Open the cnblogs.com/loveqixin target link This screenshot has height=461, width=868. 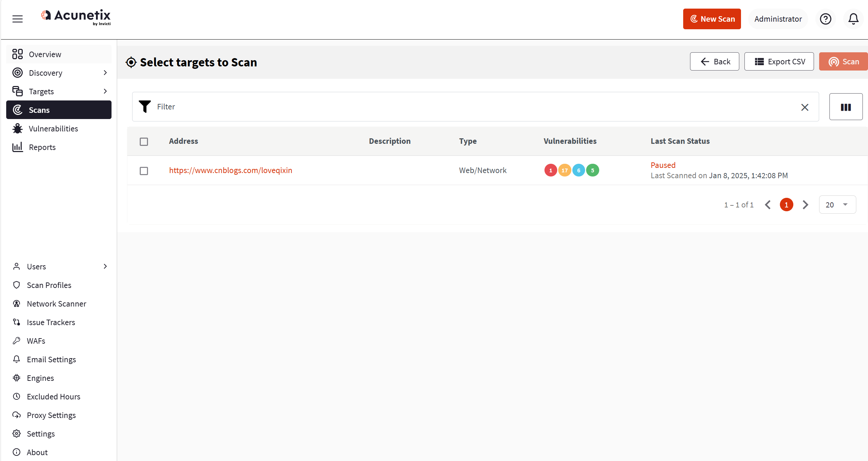(230, 170)
